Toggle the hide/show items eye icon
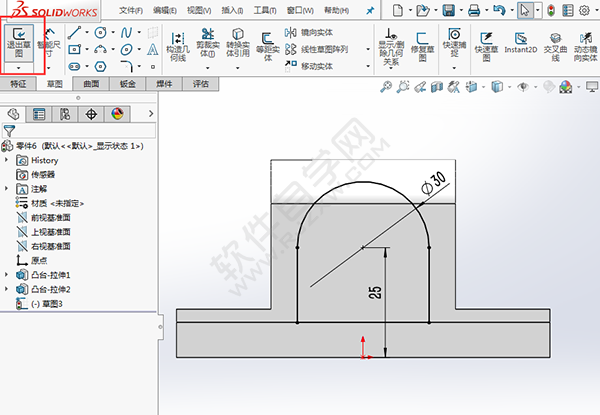The height and width of the screenshot is (415, 600). click(521, 89)
